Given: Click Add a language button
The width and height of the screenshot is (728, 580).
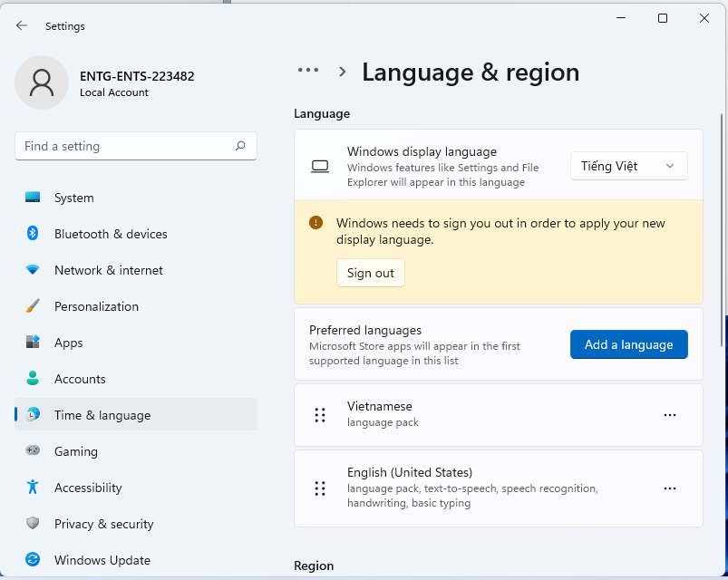Looking at the screenshot, I should 628,344.
